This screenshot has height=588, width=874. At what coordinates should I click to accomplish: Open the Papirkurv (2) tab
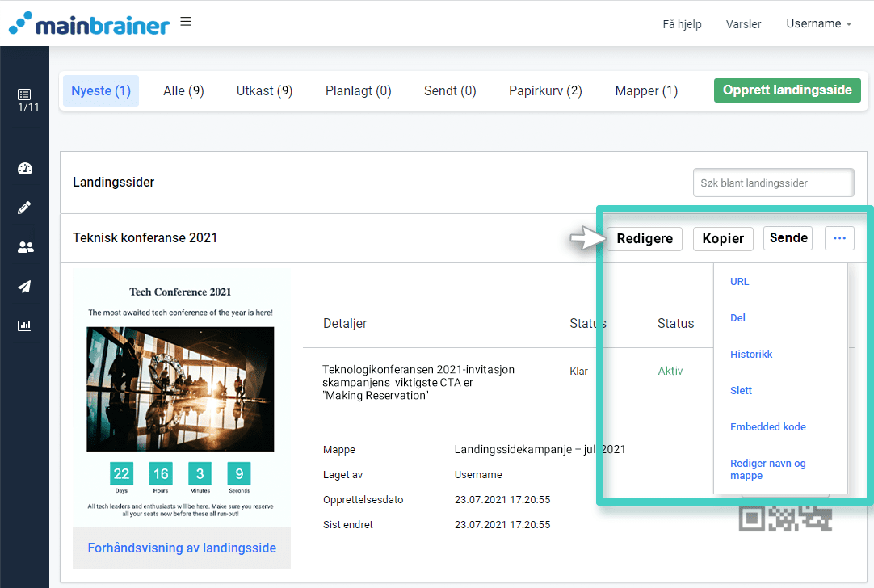[545, 91]
